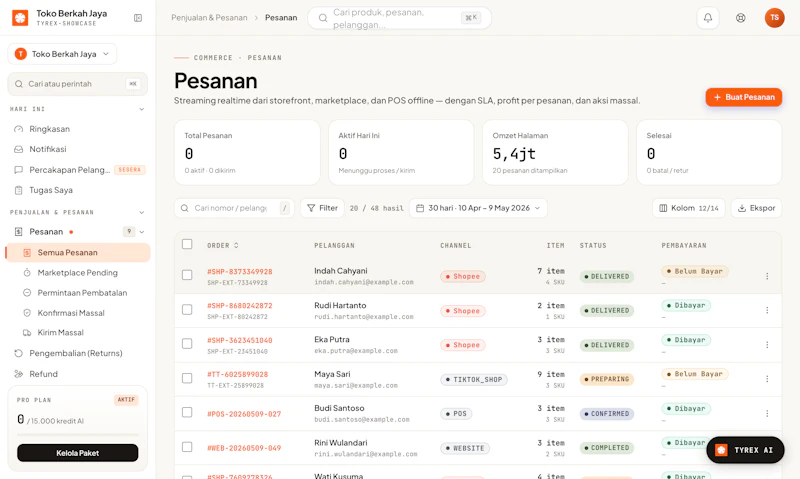Click the COMPLETED status badge

pos(607,448)
